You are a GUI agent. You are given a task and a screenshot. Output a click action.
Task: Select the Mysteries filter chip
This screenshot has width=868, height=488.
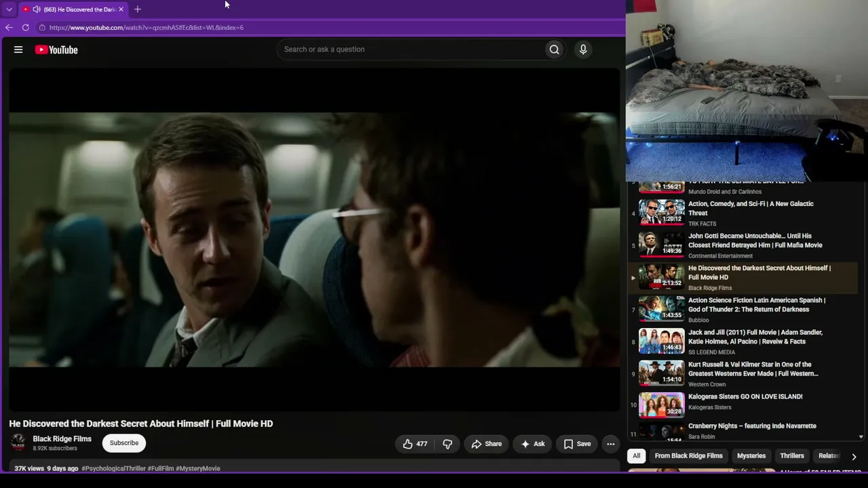pyautogui.click(x=751, y=456)
